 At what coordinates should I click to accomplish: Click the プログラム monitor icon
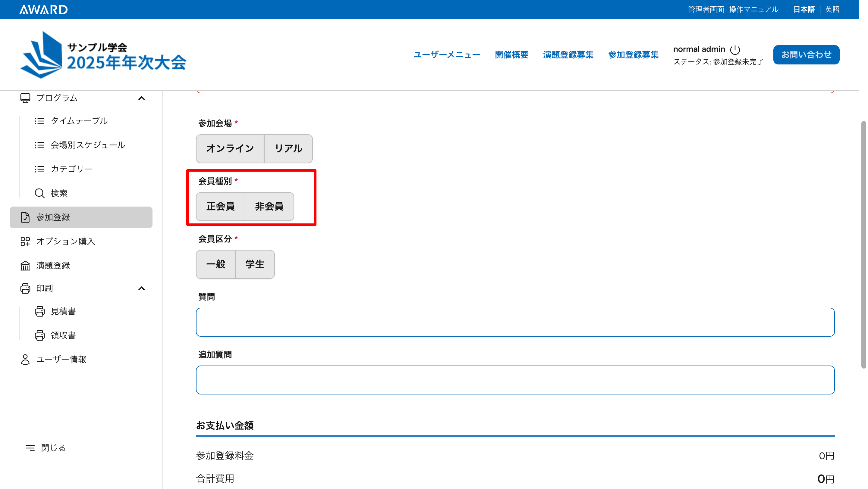[25, 98]
